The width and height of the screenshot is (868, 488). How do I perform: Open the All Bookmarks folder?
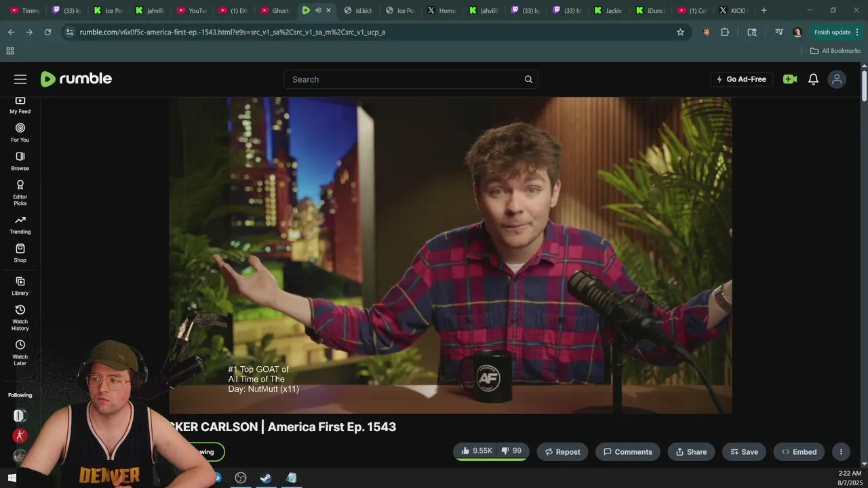tap(835, 51)
